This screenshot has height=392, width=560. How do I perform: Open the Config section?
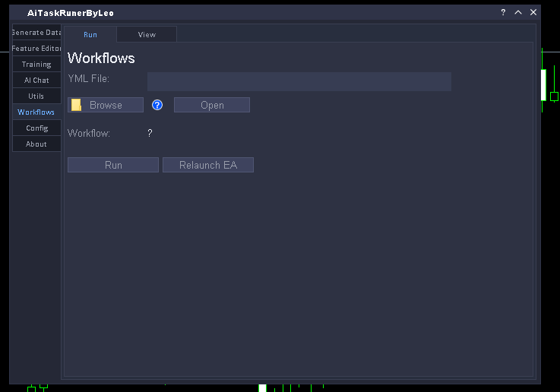36,128
